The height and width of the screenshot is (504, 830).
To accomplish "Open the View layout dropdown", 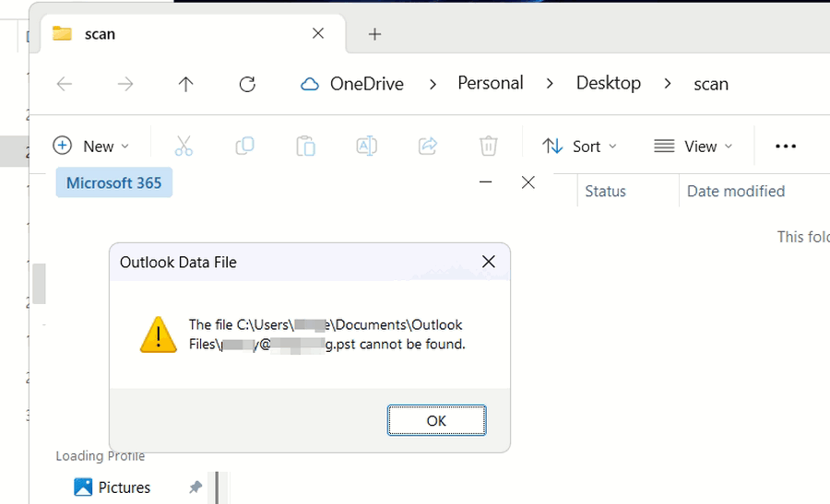I will point(694,146).
